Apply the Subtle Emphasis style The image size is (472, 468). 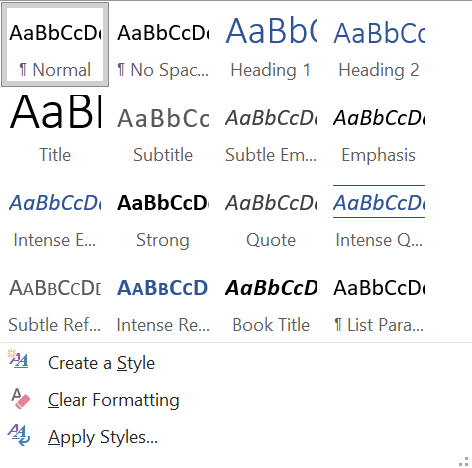[x=271, y=130]
